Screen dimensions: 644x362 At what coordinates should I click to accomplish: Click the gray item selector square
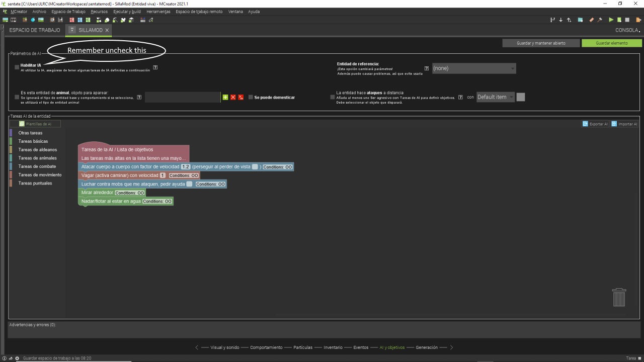tap(521, 97)
